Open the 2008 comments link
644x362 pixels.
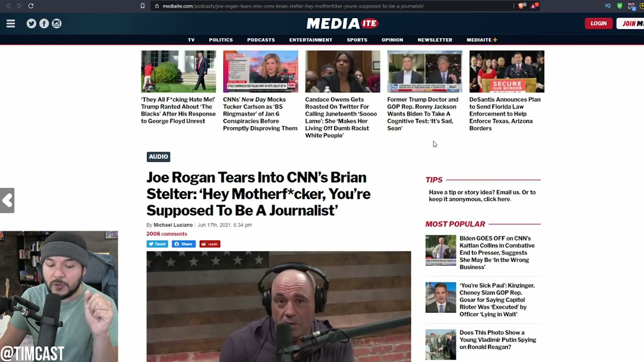167,234
